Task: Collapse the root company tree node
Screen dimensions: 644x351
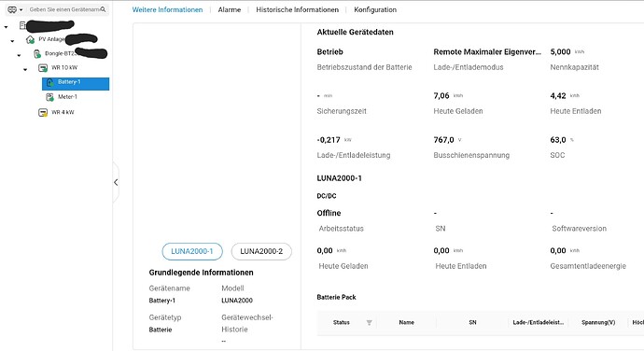Action: [x=6, y=27]
